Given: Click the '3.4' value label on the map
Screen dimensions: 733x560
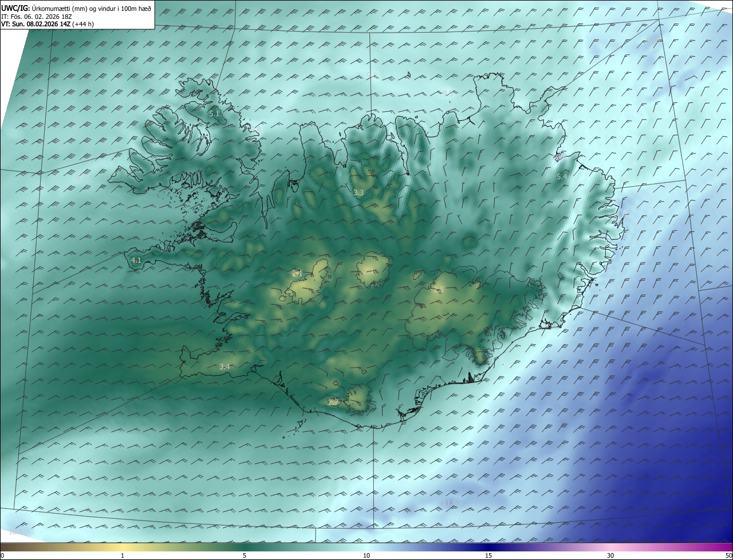Looking at the screenshot, I should point(224,366).
